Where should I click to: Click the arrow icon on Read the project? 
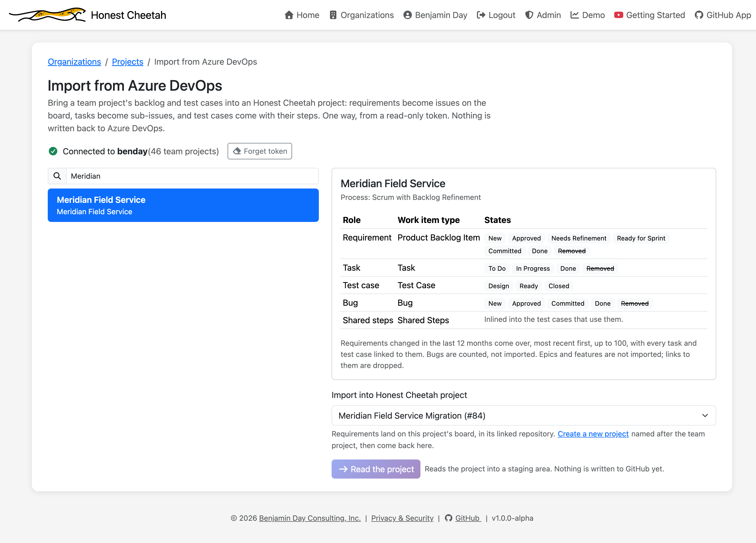coord(343,469)
